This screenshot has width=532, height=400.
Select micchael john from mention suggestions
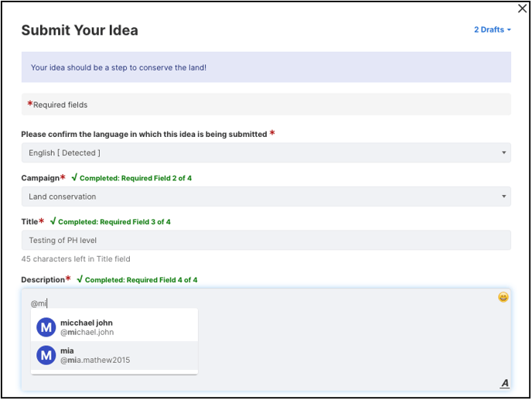coord(114,327)
